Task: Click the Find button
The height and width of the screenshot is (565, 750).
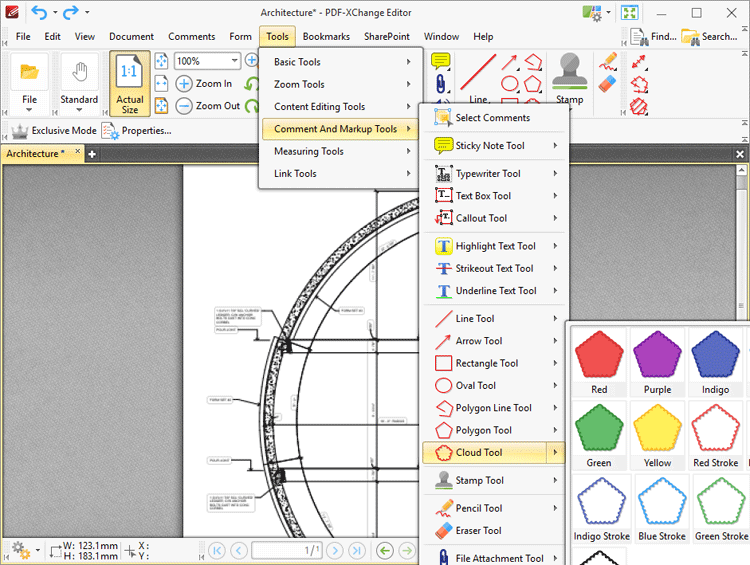Action: pos(653,37)
